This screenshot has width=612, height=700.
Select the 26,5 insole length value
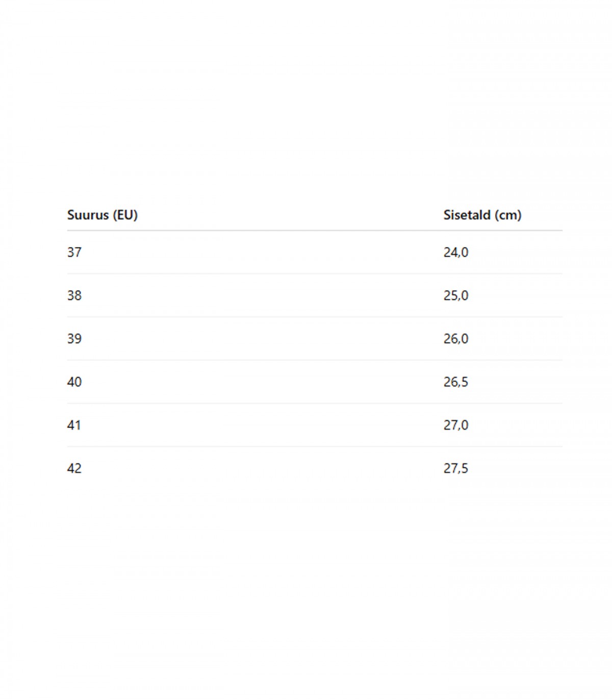pos(455,382)
